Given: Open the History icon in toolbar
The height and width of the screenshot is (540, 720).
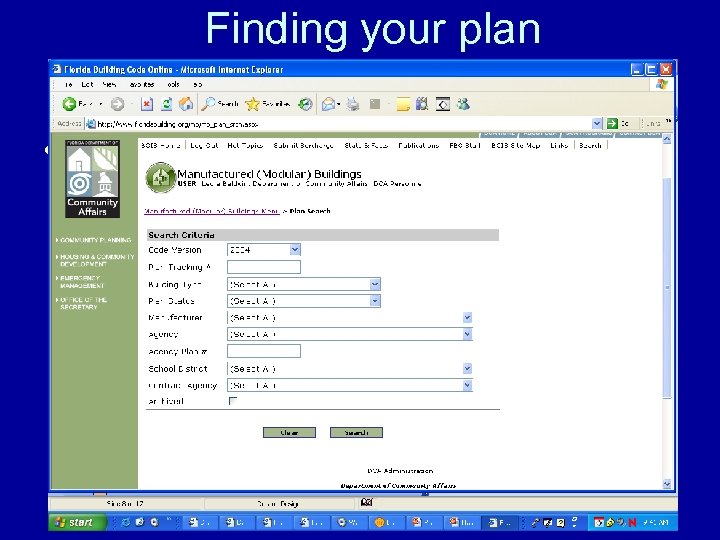Looking at the screenshot, I should click(305, 104).
